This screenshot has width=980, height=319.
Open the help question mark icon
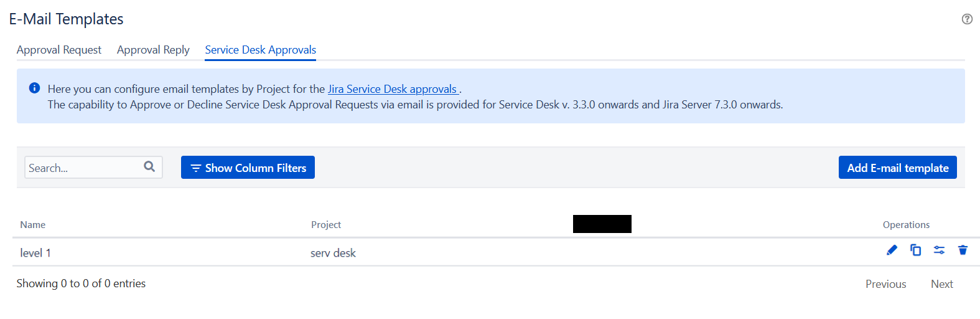[x=967, y=19]
